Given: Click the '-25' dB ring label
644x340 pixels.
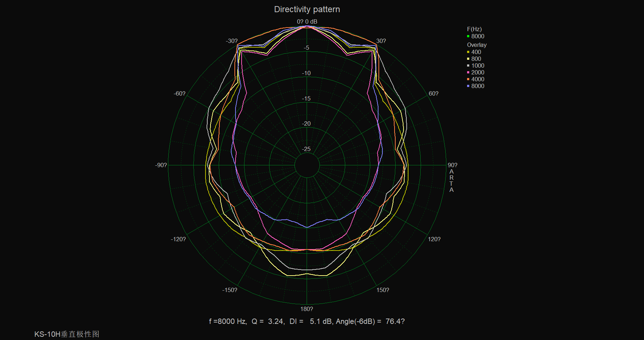Looking at the screenshot, I should [x=306, y=149].
